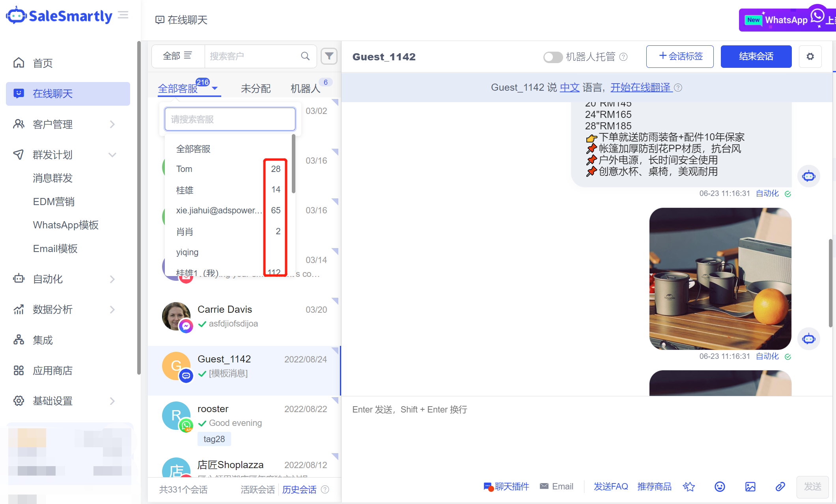Click the attachment link icon

(x=780, y=487)
